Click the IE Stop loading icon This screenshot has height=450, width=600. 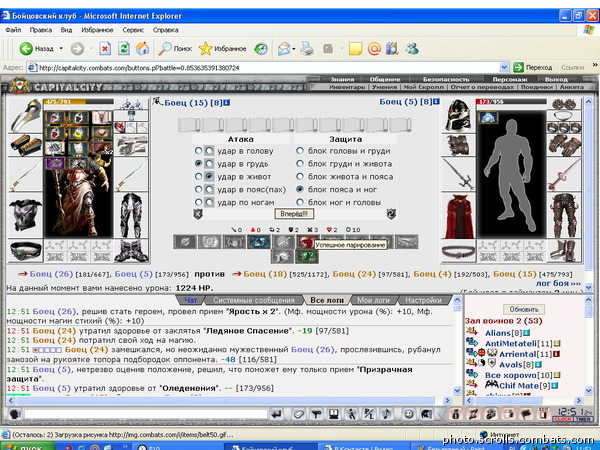click(105, 49)
